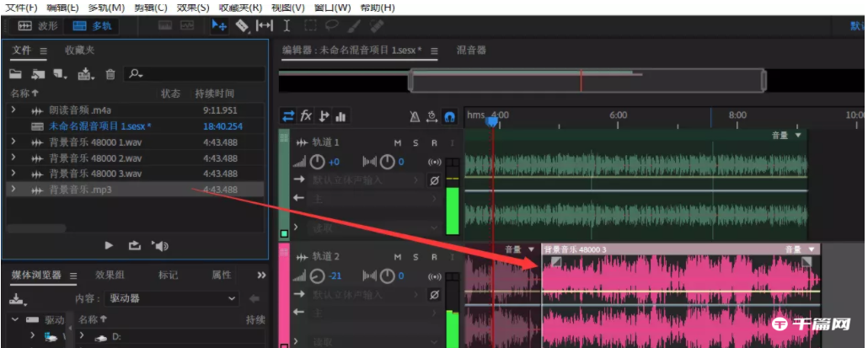Show hidden panel tabs with double chevron

[x=261, y=275]
